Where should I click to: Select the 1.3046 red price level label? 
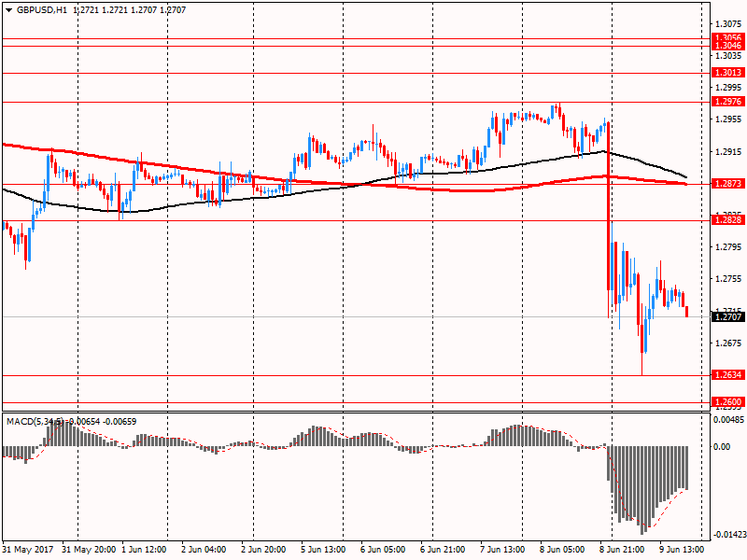point(728,46)
